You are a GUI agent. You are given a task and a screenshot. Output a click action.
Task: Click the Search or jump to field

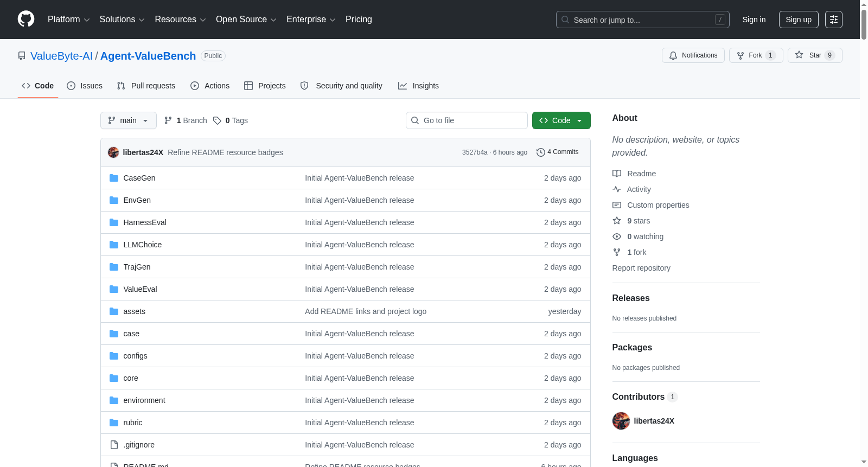643,20
